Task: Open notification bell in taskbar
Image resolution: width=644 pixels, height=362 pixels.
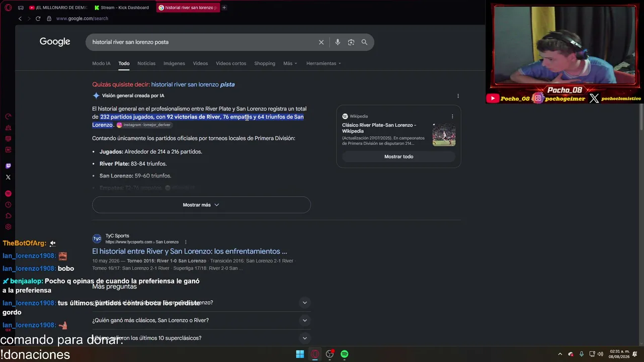Action: pyautogui.click(x=635, y=354)
